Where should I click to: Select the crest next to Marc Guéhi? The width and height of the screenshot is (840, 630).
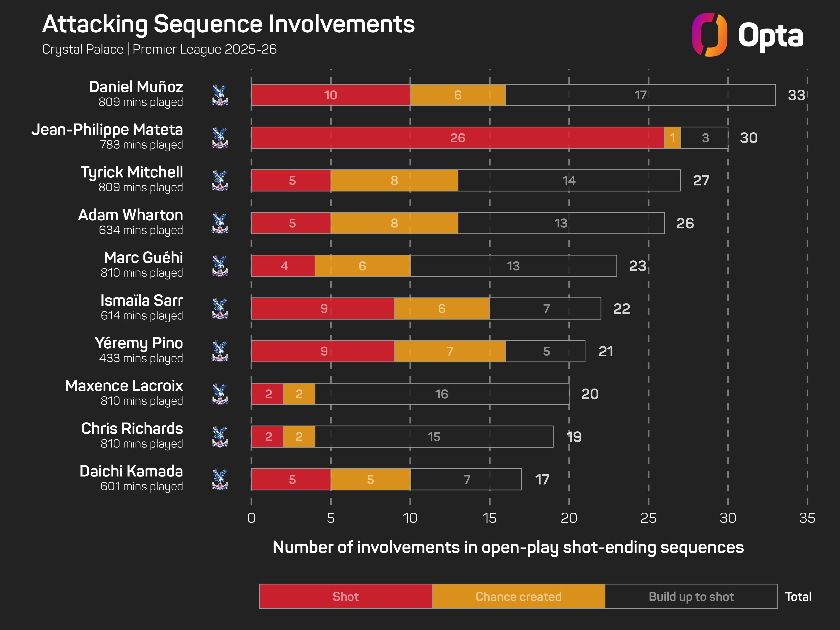[220, 266]
